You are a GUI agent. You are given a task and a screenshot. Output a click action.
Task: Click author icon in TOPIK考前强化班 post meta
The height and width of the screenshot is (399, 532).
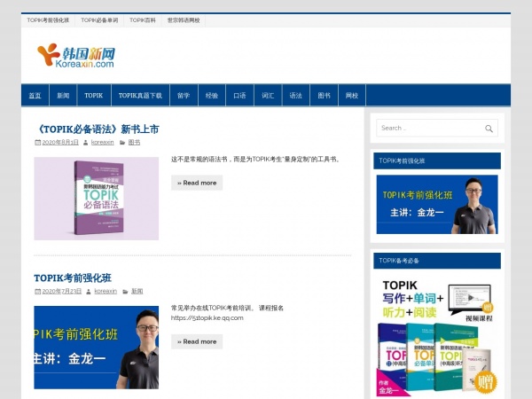pyautogui.click(x=89, y=292)
